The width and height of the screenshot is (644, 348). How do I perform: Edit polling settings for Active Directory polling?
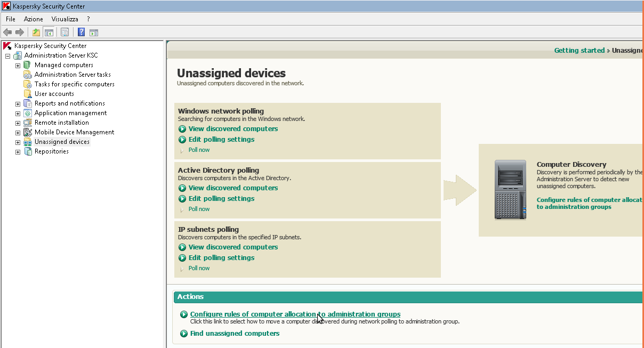221,199
